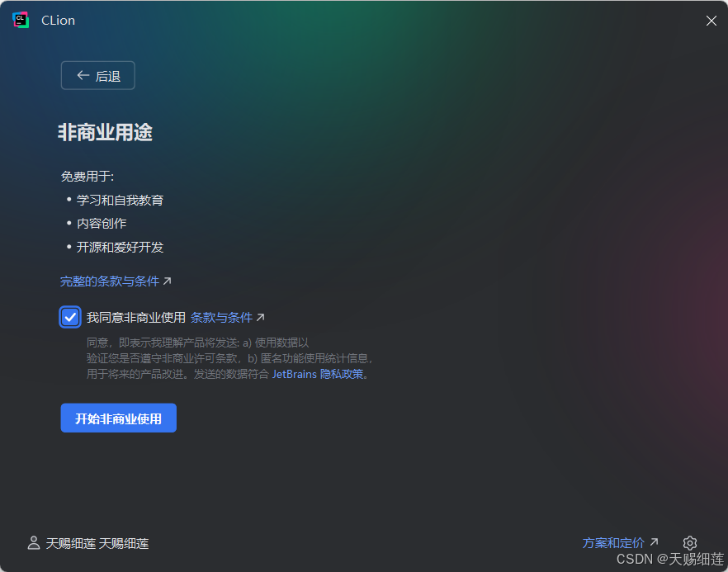728x572 pixels.
Task: Close the CLion dialog window
Action: pyautogui.click(x=711, y=21)
